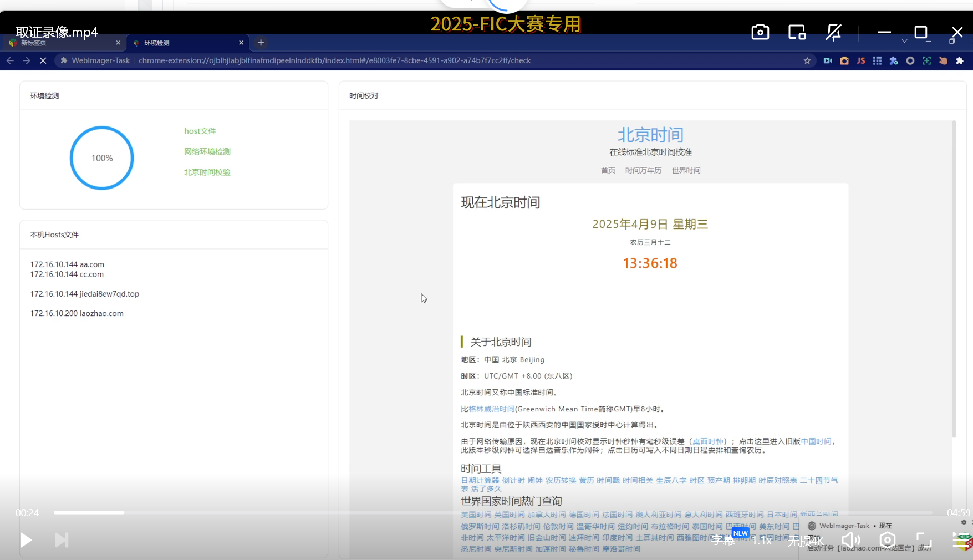Click the 172.16.10.200 laozhao.com hosts entry

(x=77, y=313)
